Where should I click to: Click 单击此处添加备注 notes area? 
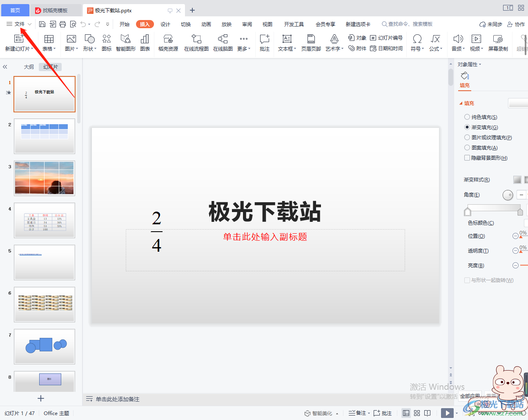(118, 399)
